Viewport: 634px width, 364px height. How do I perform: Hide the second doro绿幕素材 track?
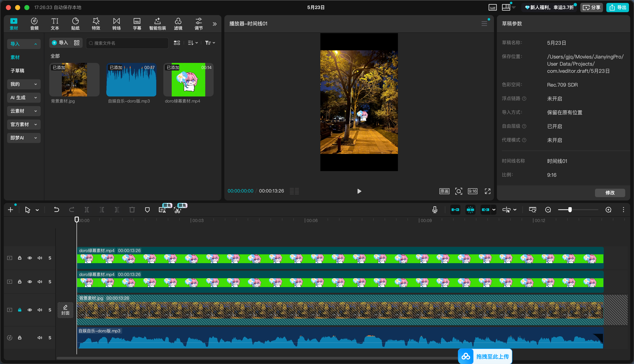pyautogui.click(x=30, y=282)
